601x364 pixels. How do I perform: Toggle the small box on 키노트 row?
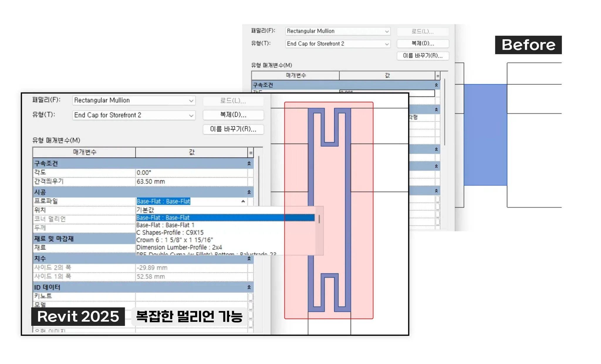click(250, 297)
